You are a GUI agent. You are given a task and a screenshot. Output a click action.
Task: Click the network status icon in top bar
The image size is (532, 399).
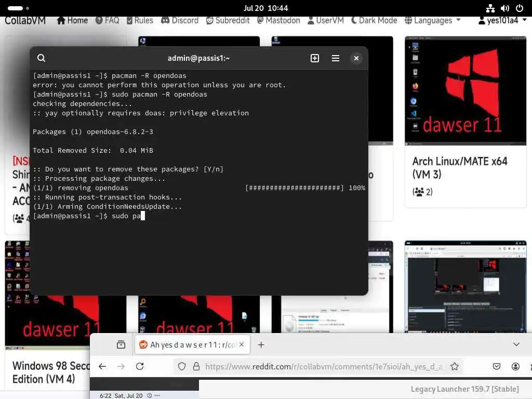coord(490,8)
